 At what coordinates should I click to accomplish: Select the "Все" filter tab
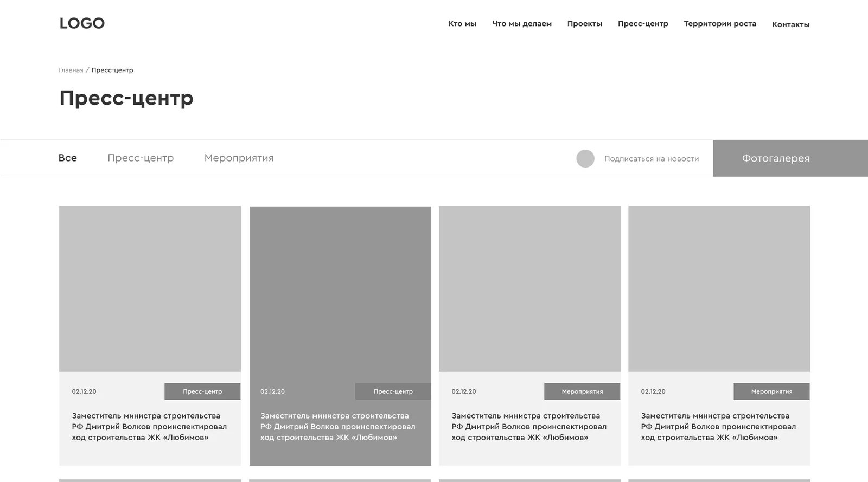(x=68, y=158)
